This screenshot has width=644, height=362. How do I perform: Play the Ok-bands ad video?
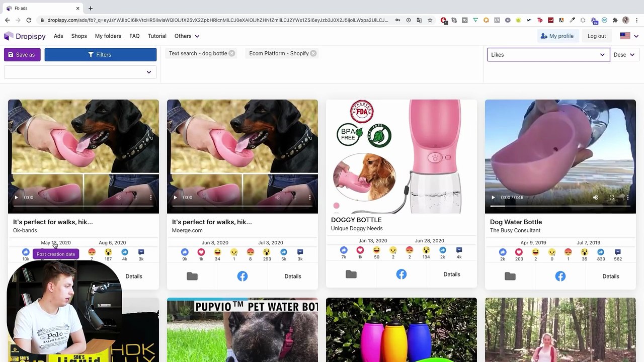(x=16, y=198)
